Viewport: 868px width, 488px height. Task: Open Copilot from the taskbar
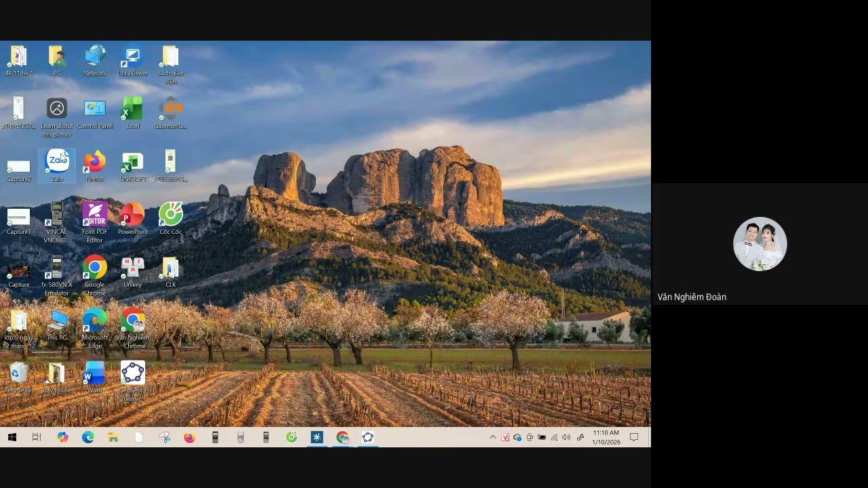[62, 438]
